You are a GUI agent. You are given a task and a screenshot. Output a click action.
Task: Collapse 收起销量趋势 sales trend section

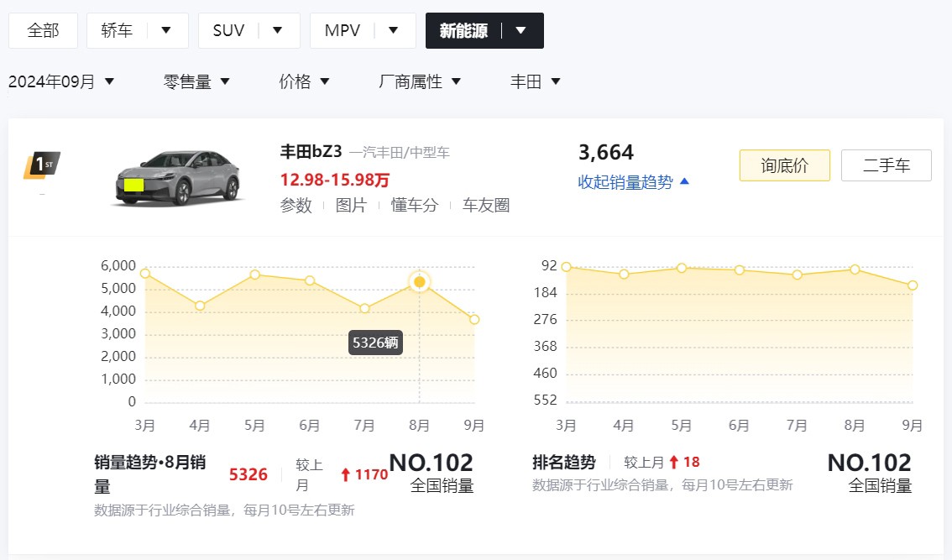[633, 182]
